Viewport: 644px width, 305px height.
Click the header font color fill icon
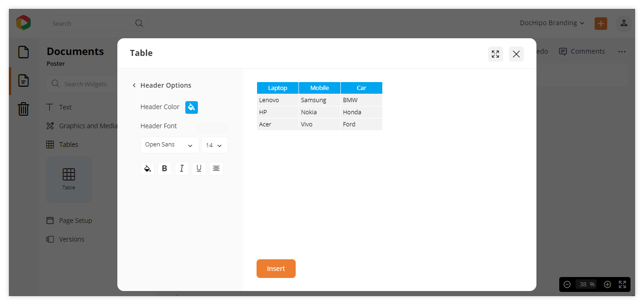click(148, 169)
